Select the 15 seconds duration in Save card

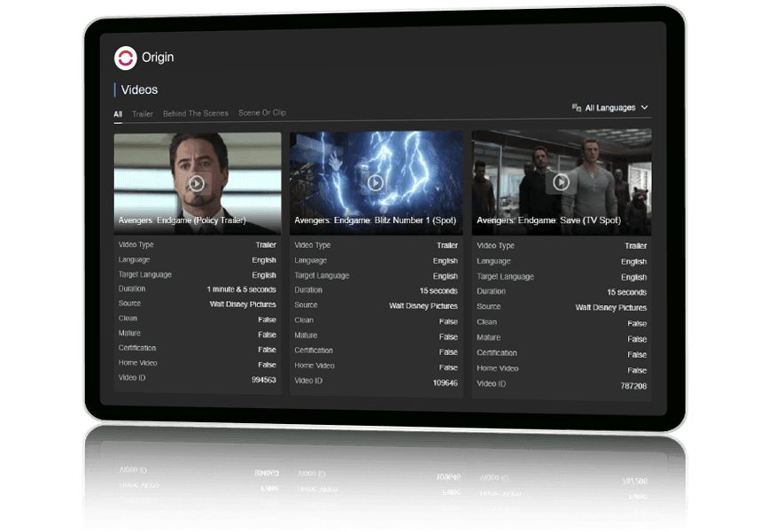(627, 292)
